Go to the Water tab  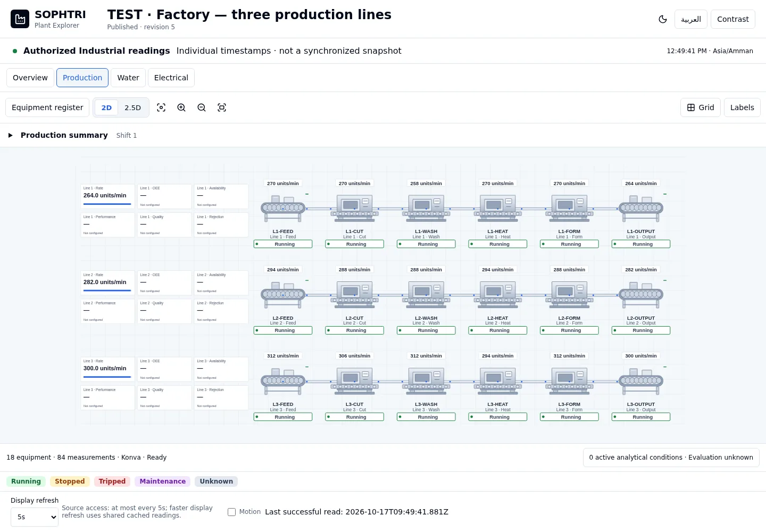pos(128,78)
